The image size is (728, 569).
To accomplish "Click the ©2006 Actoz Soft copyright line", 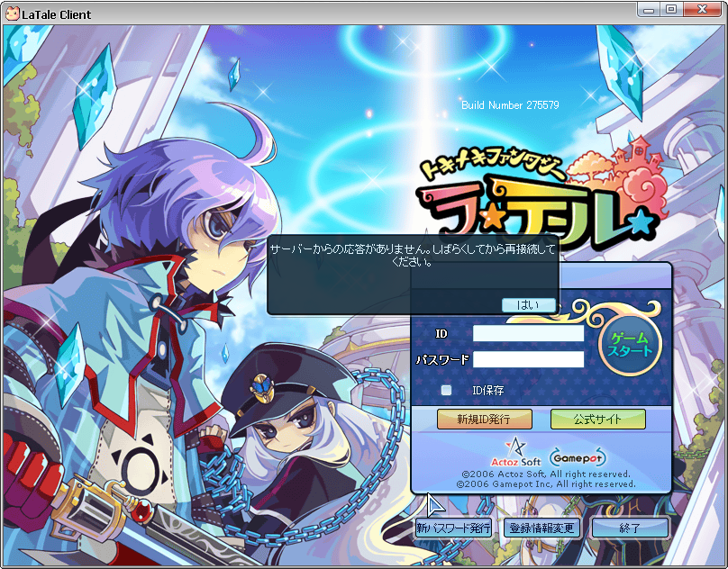I will pos(546,474).
